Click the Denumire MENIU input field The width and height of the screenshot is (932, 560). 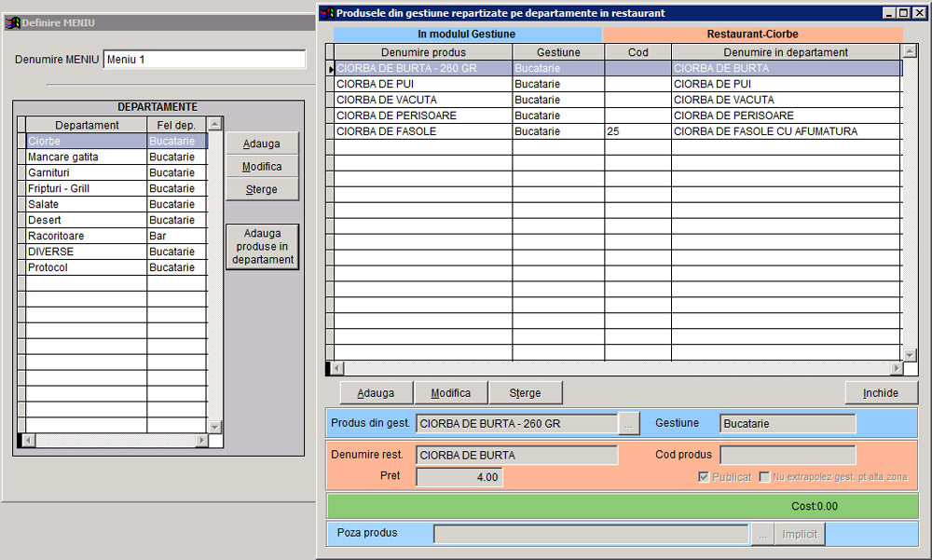(204, 60)
